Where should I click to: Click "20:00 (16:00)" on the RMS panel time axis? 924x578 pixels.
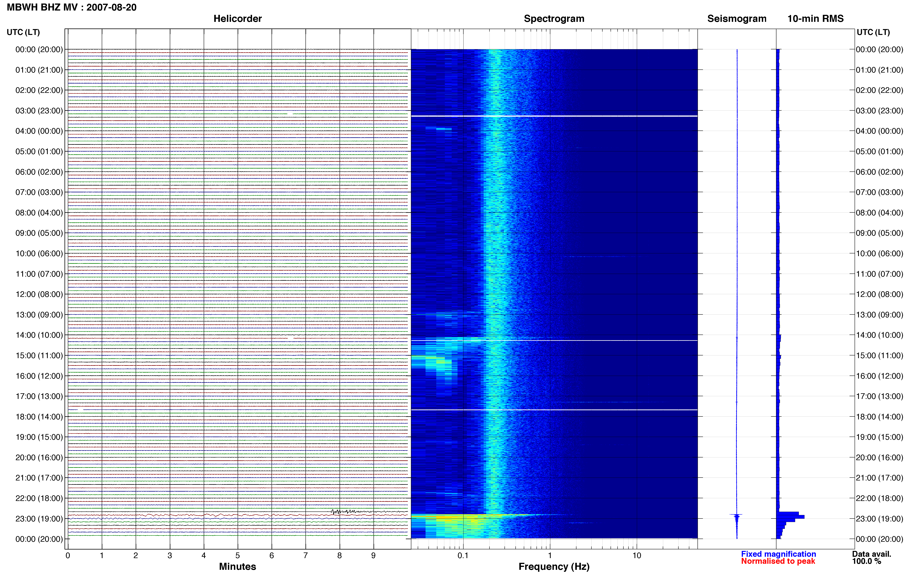point(879,458)
